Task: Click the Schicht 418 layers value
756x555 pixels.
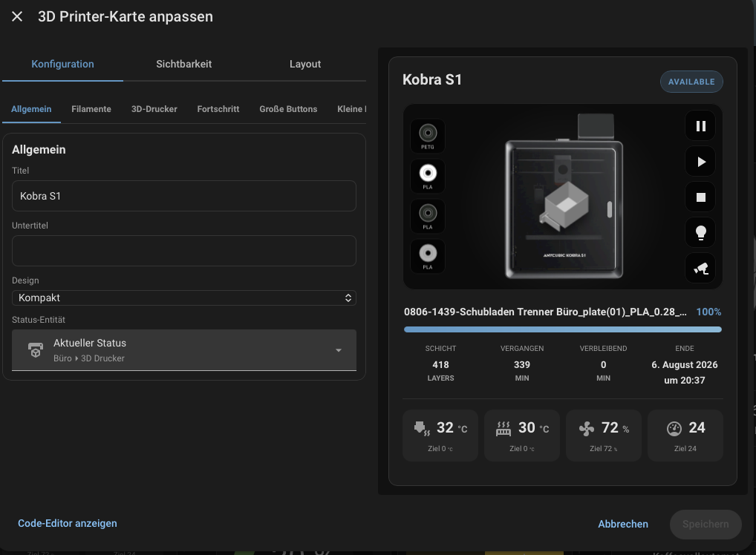Action: pos(440,365)
